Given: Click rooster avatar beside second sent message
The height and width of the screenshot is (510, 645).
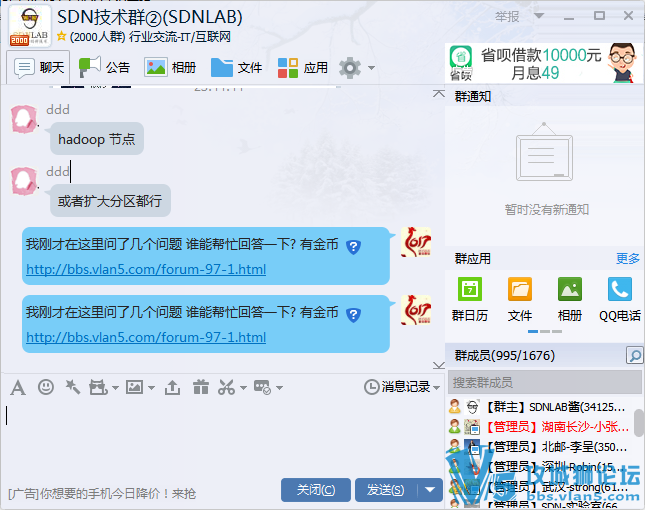Looking at the screenshot, I should [x=416, y=310].
